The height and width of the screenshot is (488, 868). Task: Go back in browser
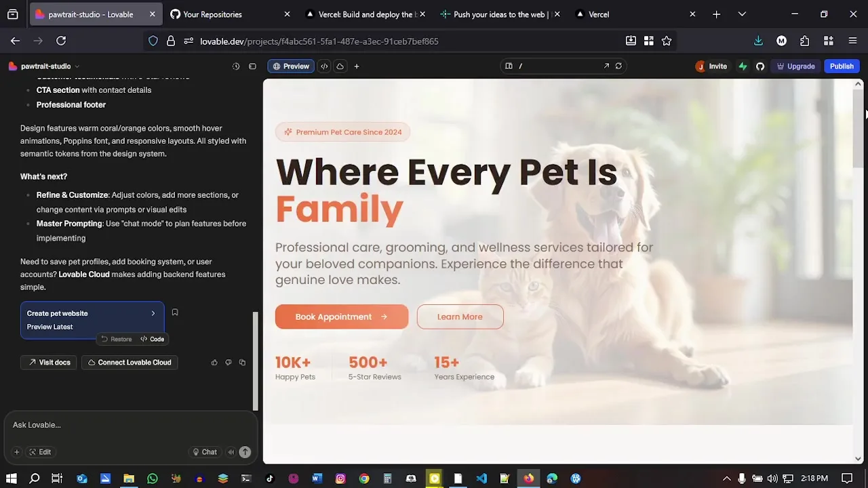(x=15, y=41)
